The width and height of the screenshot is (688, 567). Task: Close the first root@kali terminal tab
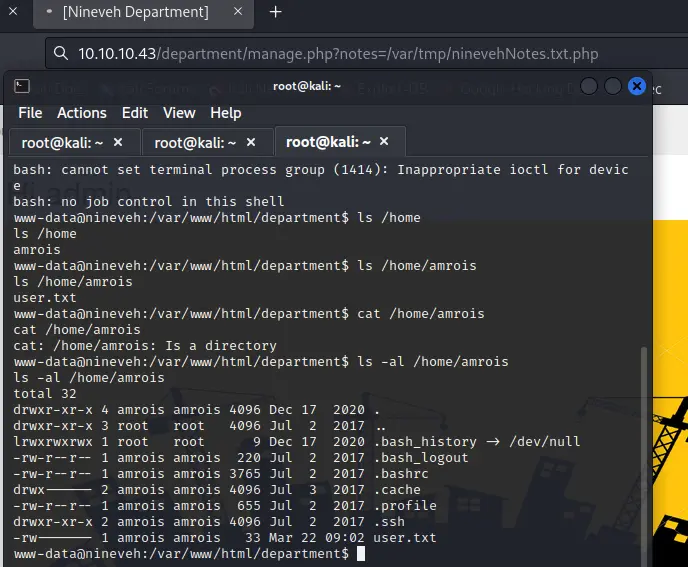point(118,142)
